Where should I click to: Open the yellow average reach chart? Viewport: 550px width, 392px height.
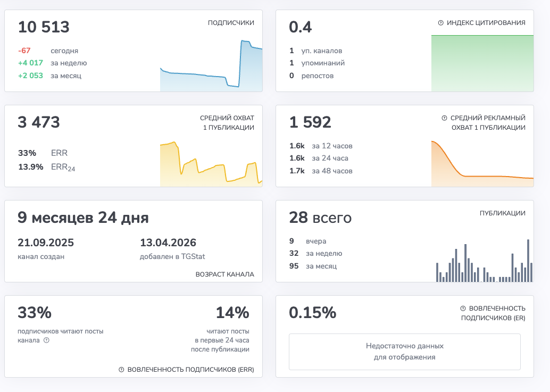pos(211,164)
